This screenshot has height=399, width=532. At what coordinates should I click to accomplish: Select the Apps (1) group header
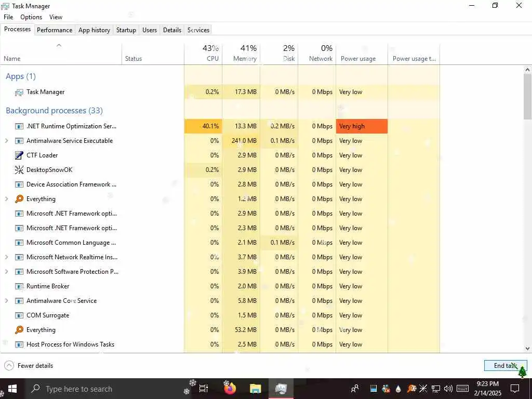coord(21,76)
